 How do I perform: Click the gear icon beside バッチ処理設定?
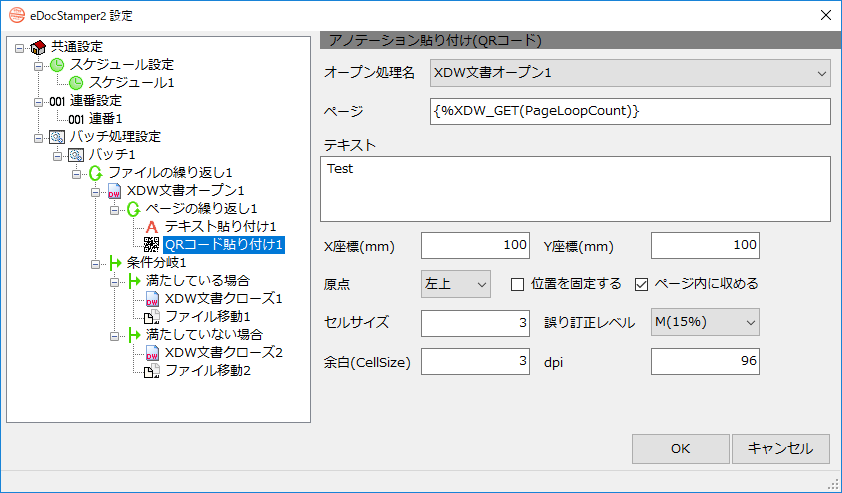[x=57, y=137]
